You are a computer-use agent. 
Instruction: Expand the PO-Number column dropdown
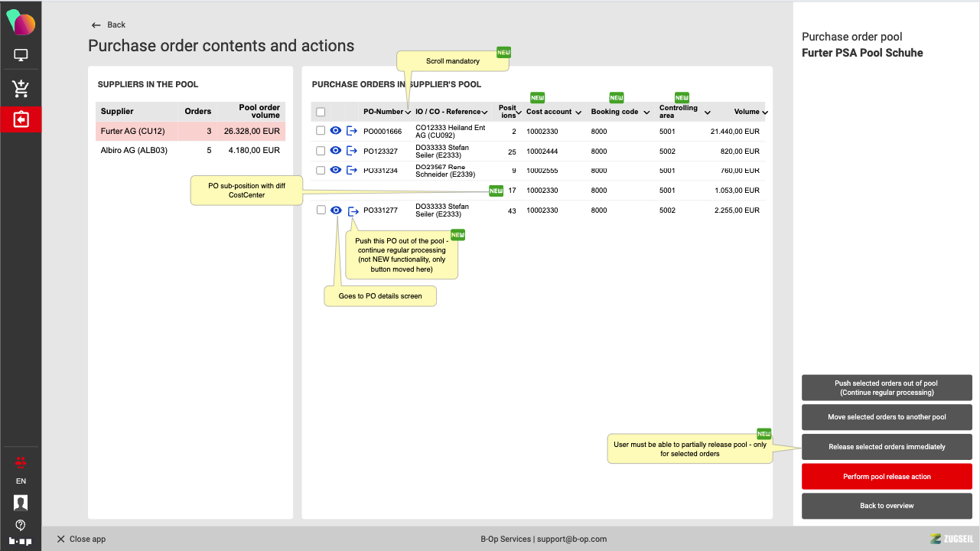click(x=408, y=112)
